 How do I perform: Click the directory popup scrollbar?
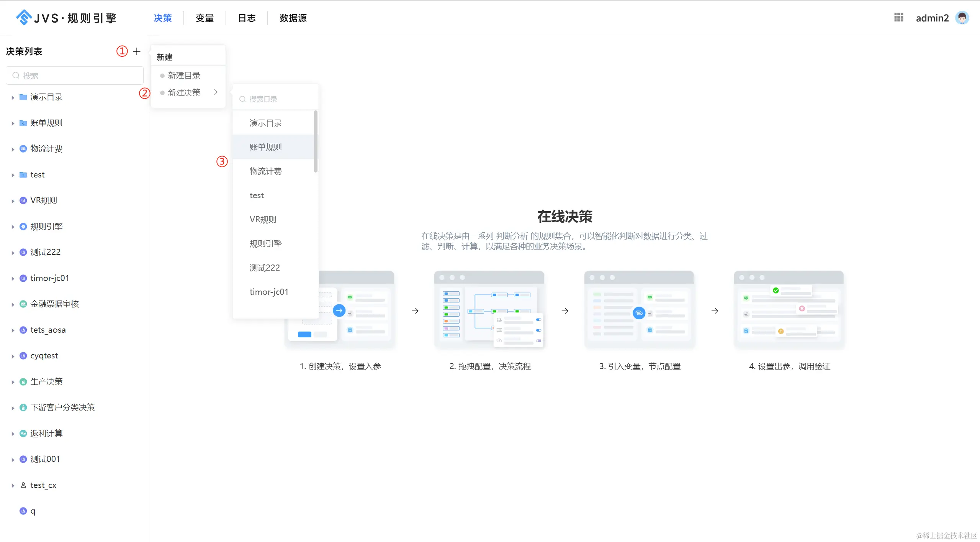point(316,142)
